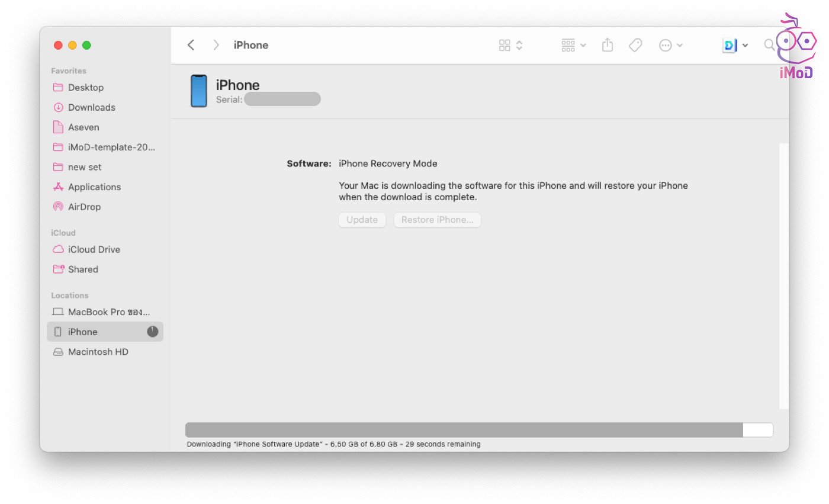829x504 pixels.
Task: Expand the more actions ellipsis menu
Action: tap(671, 45)
